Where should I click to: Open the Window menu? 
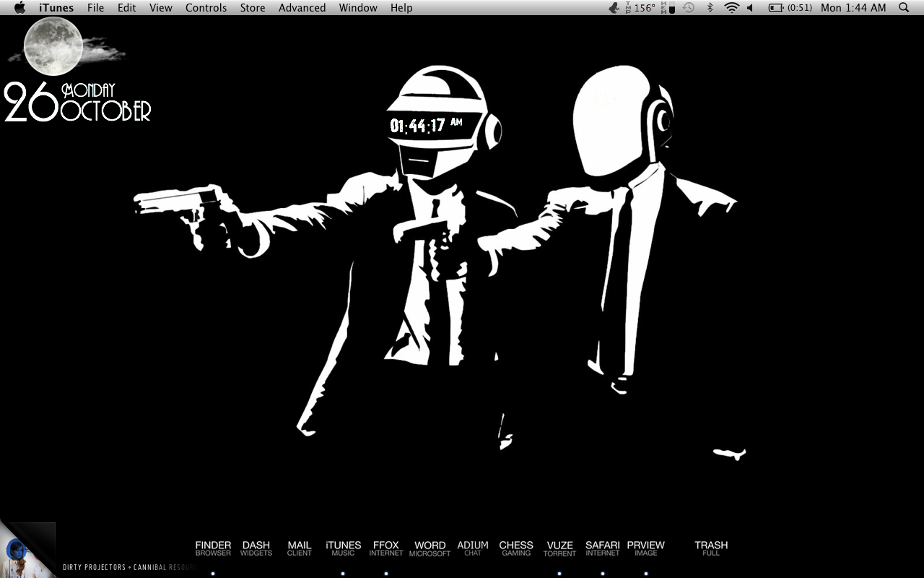tap(358, 7)
